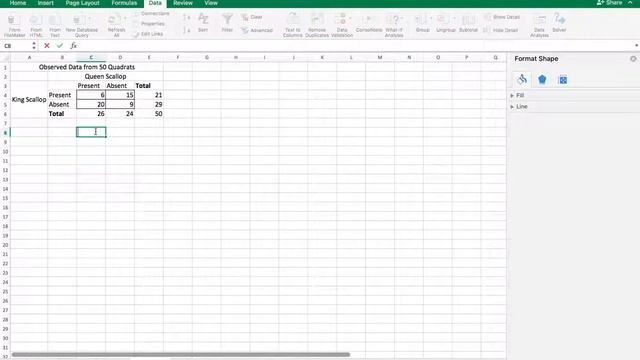Click the horizontal scrollbar thumb

click(181, 354)
